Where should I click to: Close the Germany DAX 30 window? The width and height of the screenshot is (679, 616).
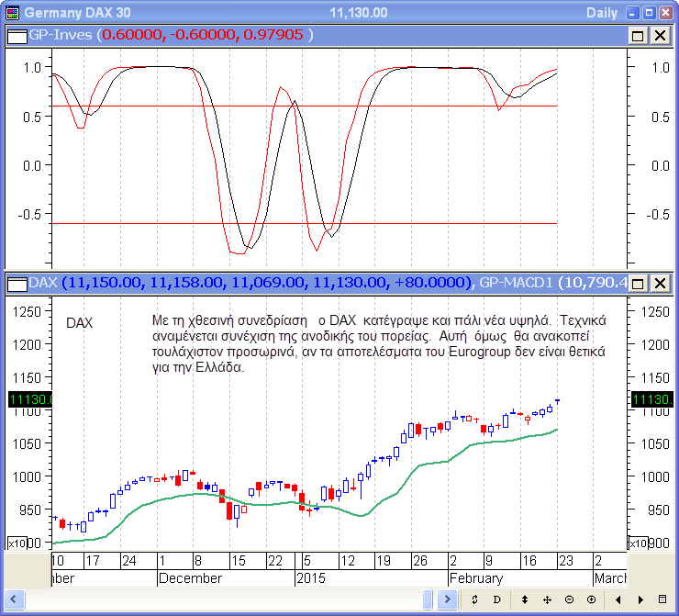pyautogui.click(x=665, y=13)
